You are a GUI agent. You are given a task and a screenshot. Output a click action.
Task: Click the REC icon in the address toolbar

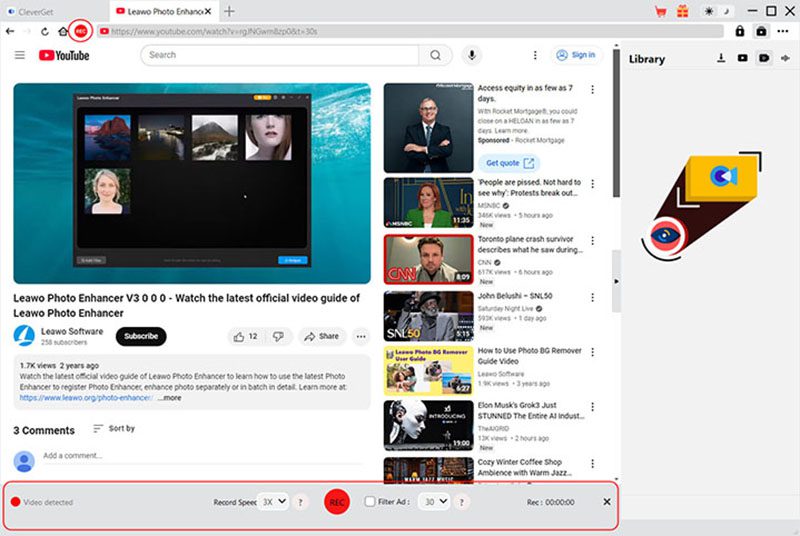tap(81, 32)
